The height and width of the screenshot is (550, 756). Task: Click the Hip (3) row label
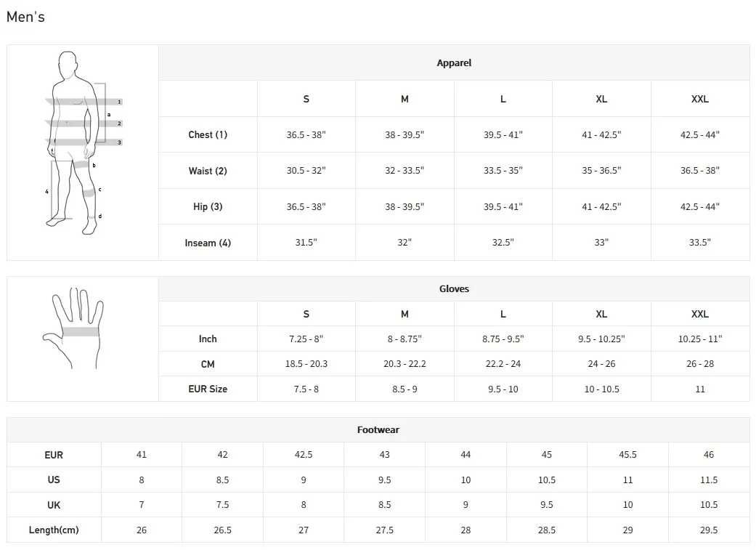pos(207,206)
